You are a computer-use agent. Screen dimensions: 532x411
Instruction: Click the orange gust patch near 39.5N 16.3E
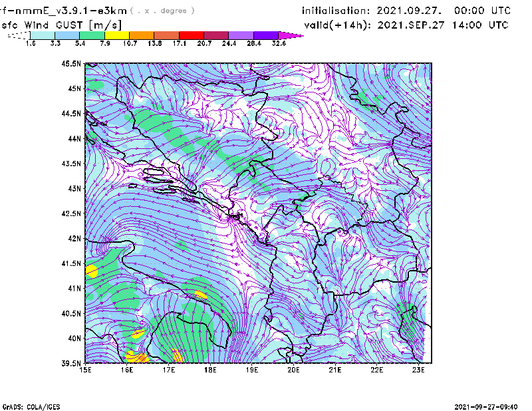pyautogui.click(x=143, y=358)
